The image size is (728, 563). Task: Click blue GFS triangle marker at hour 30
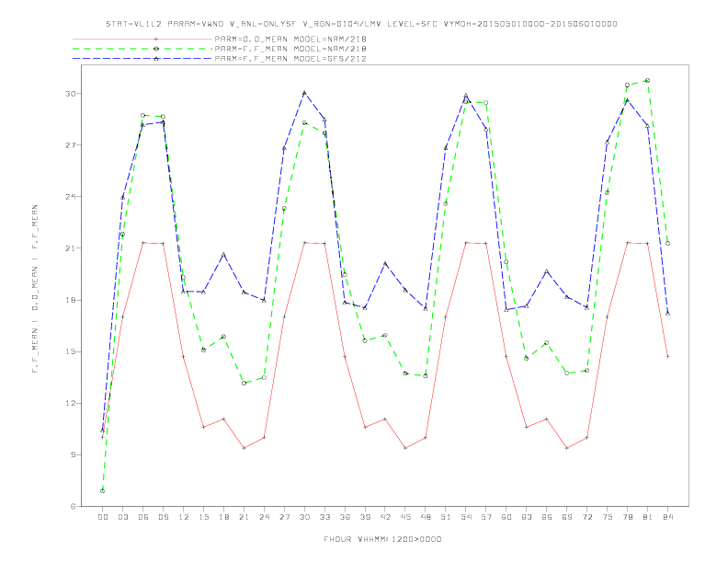tap(304, 93)
